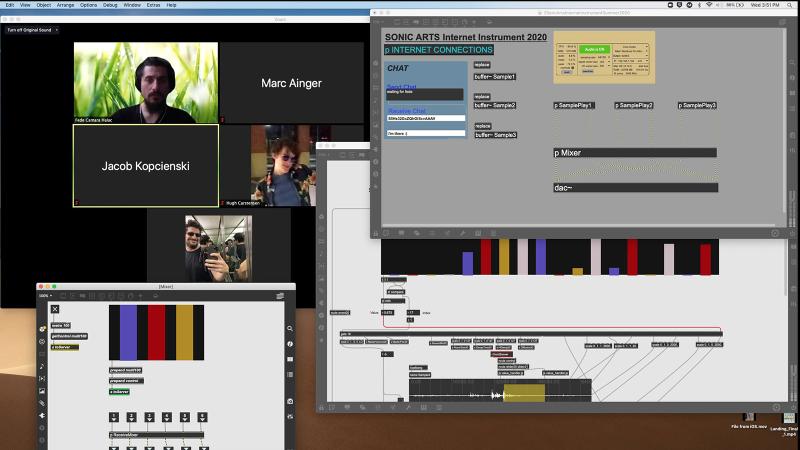The height and width of the screenshot is (450, 800).
Task: Click Presentation icon in middle patcher bottom toolbar
Action: point(347,407)
